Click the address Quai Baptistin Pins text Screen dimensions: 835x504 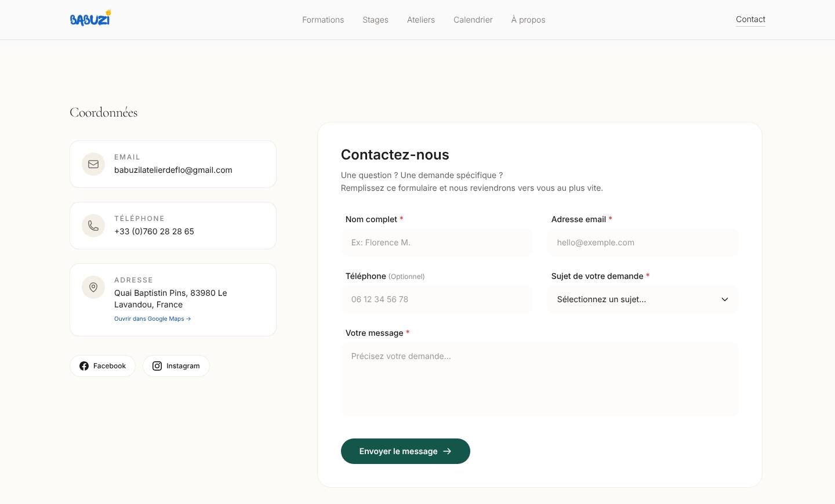[x=170, y=299]
